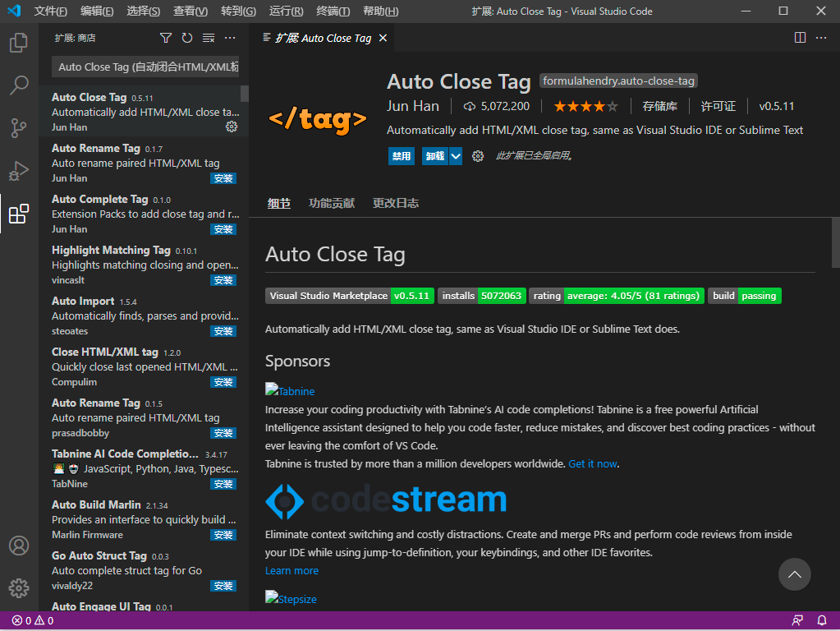The width and height of the screenshot is (840, 631).
Task: Install the Auto Complete Tag extension
Action: pyautogui.click(x=223, y=229)
